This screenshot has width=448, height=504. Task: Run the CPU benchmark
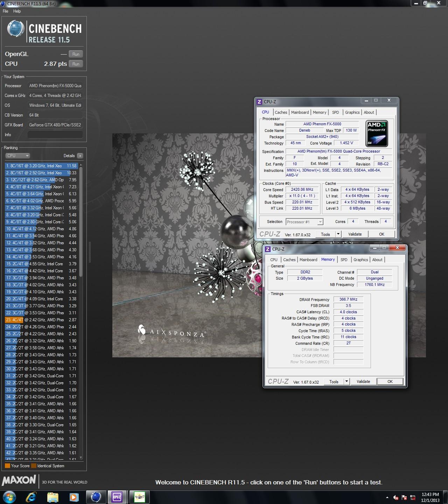[76, 64]
